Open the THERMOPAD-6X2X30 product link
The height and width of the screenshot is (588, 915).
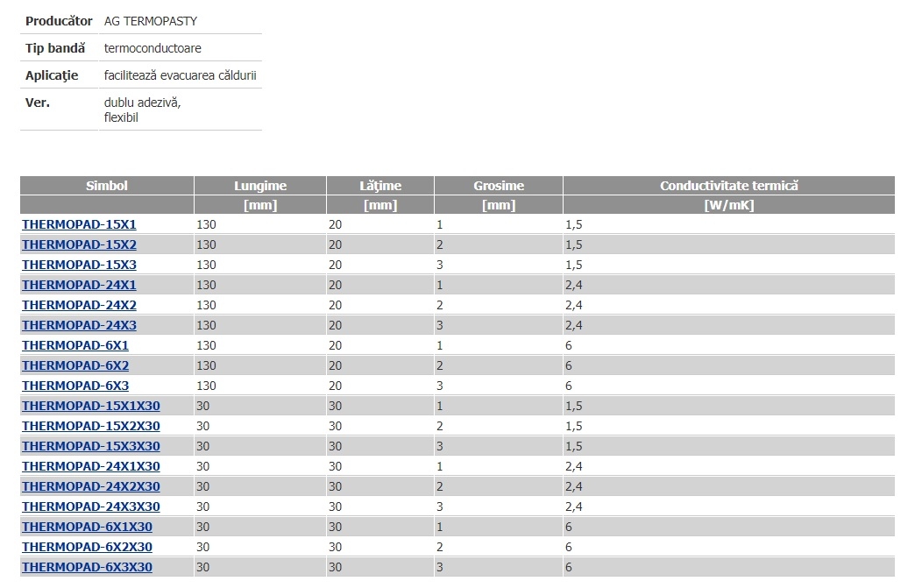87,547
